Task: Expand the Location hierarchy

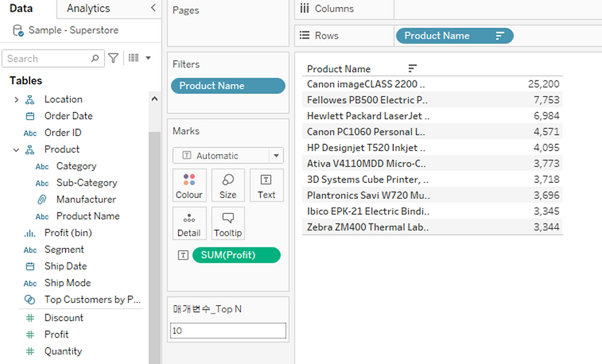Action: click(x=16, y=99)
